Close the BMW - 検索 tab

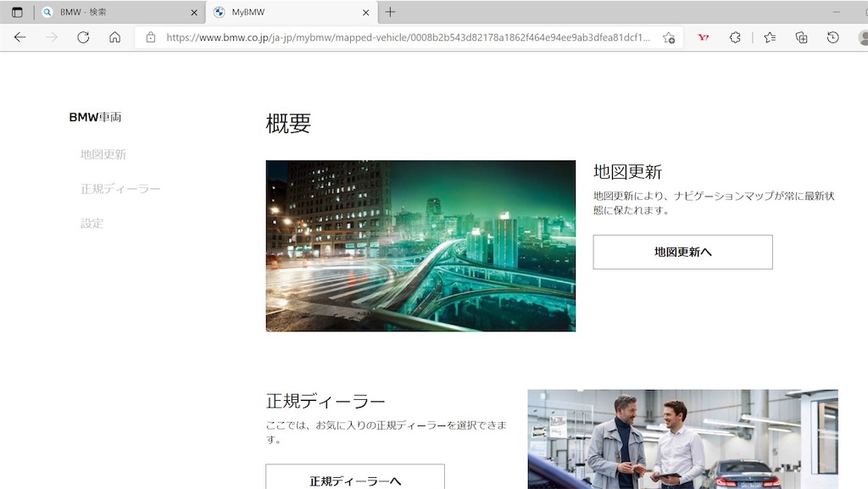point(194,12)
